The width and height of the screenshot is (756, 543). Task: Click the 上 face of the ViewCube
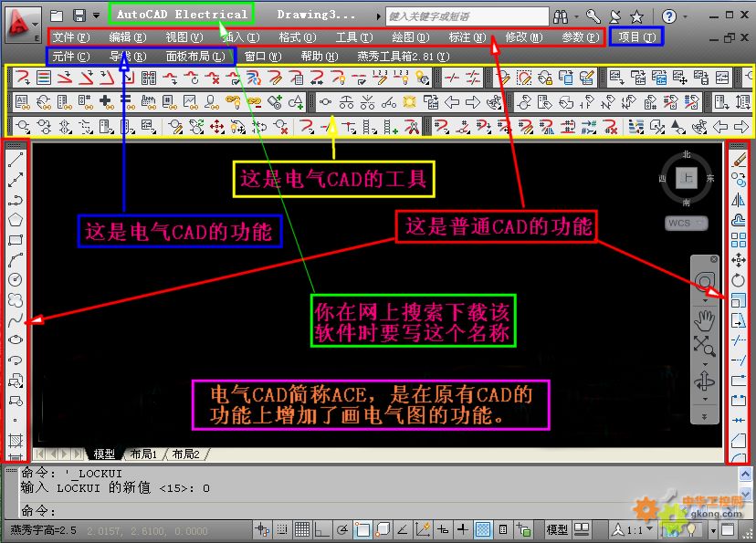tap(687, 178)
